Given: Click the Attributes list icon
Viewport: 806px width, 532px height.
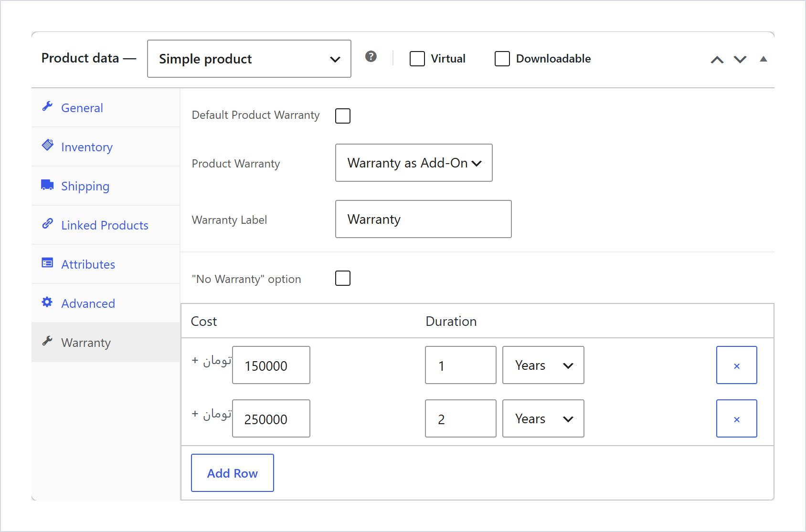Looking at the screenshot, I should (x=47, y=263).
